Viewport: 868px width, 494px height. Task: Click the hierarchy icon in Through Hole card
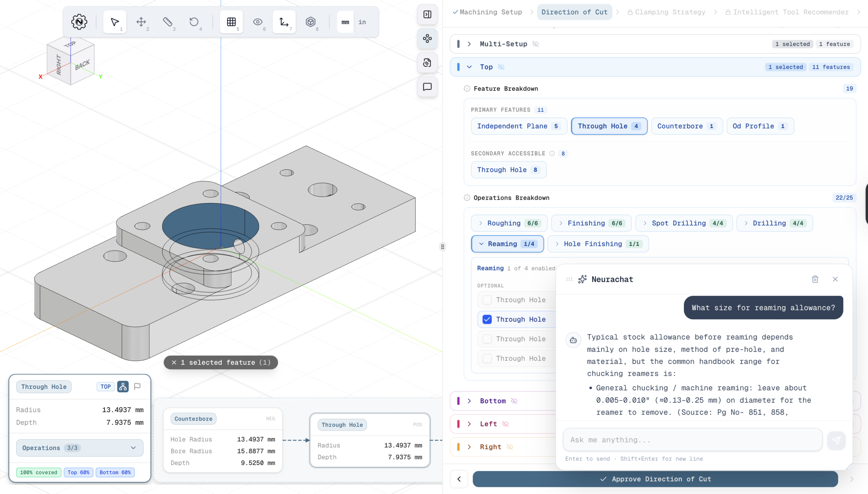(x=123, y=387)
